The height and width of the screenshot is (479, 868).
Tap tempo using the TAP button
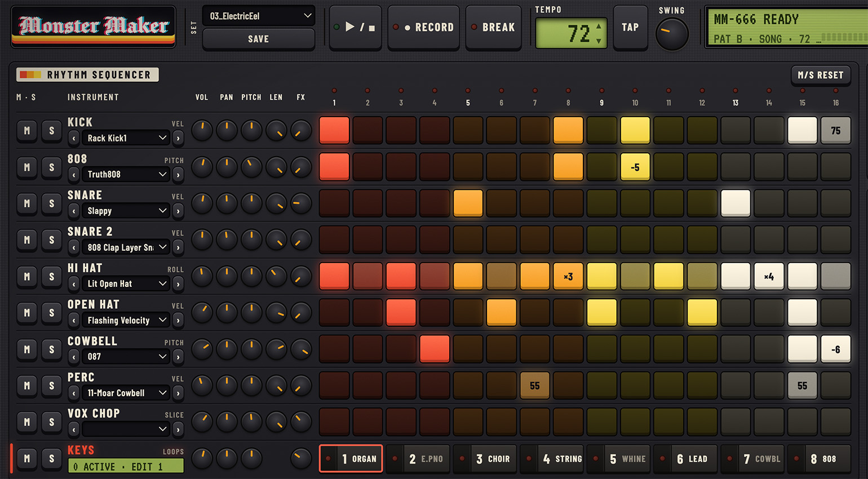pyautogui.click(x=630, y=27)
